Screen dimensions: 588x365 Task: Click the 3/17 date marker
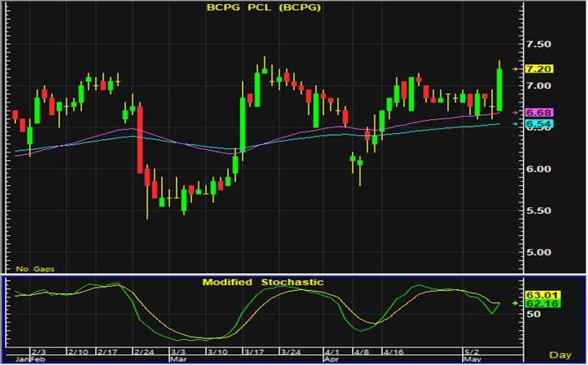pos(254,352)
